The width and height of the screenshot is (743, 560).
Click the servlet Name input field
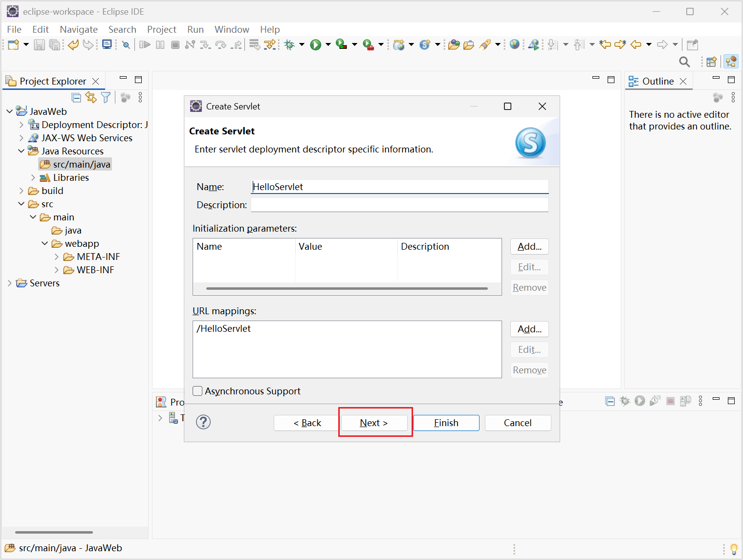coord(400,187)
